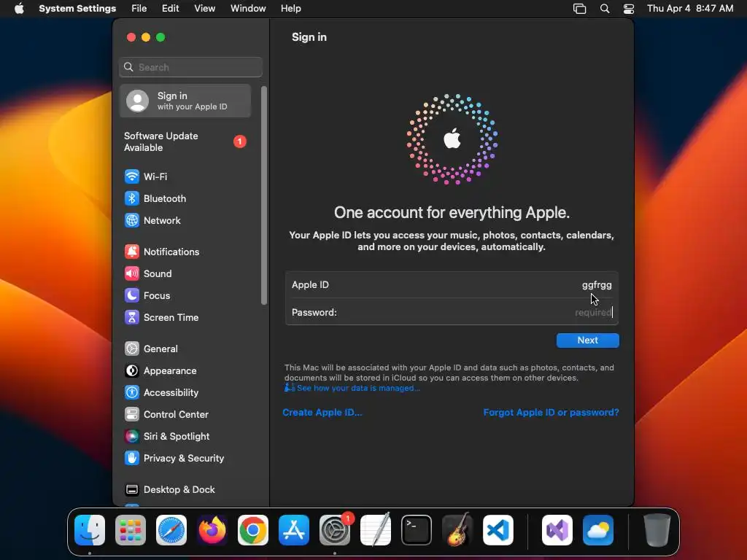
Task: Open App Store in the Dock
Action: click(294, 530)
